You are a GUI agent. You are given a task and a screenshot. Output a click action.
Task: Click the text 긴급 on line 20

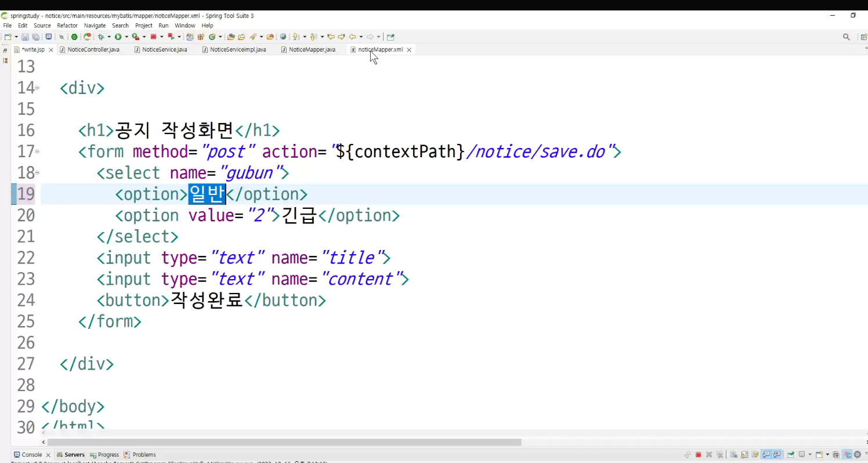299,215
